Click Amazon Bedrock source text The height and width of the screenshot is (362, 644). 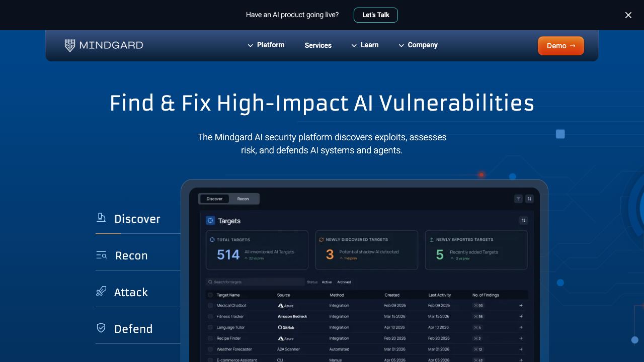pos(292,316)
